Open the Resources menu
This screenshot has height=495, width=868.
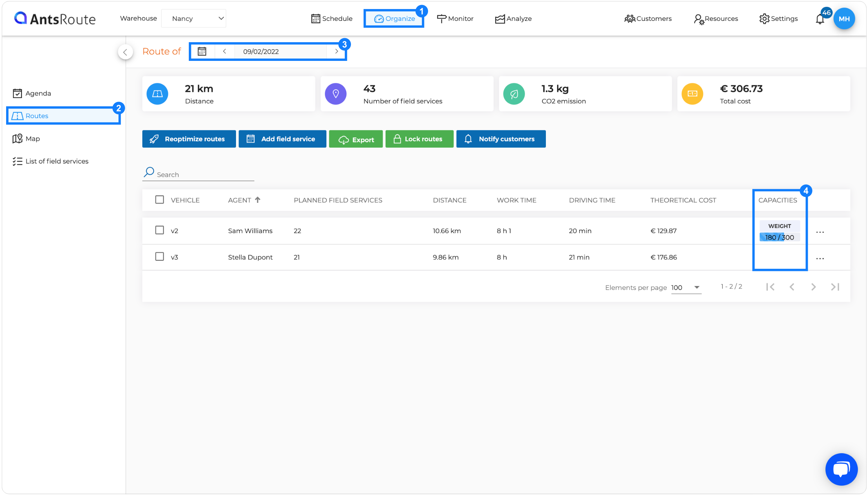pos(716,19)
